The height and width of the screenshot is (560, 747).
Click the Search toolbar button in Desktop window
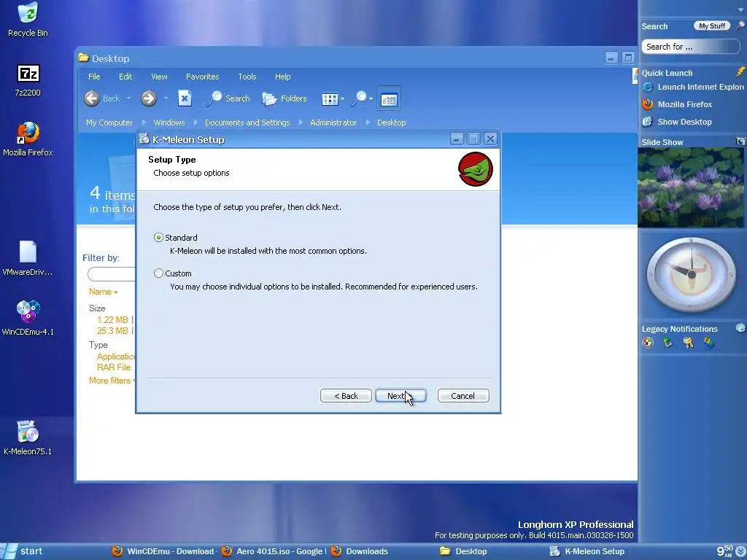coord(228,98)
